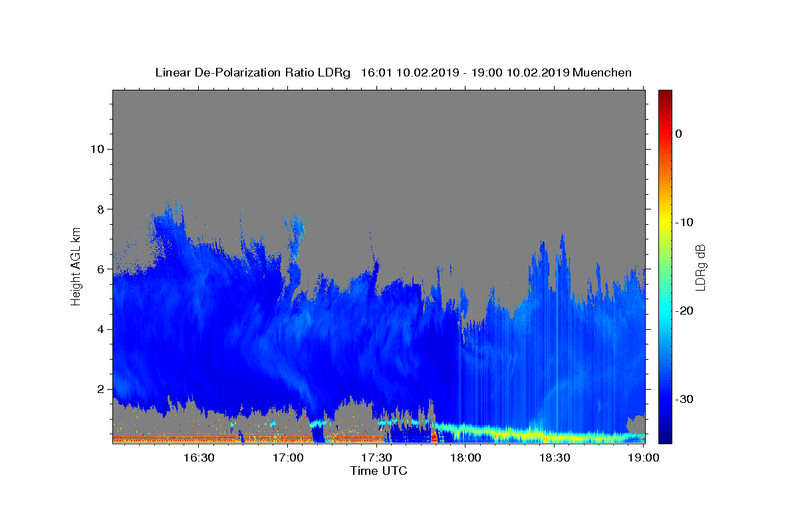This screenshot has height=532, width=798.
Task: Click the colorbar value 0
Action: (x=679, y=134)
